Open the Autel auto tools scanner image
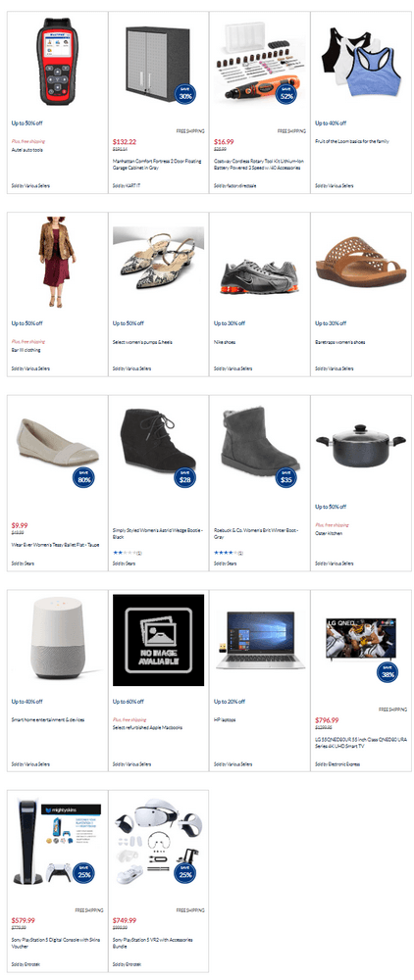 coord(57,61)
